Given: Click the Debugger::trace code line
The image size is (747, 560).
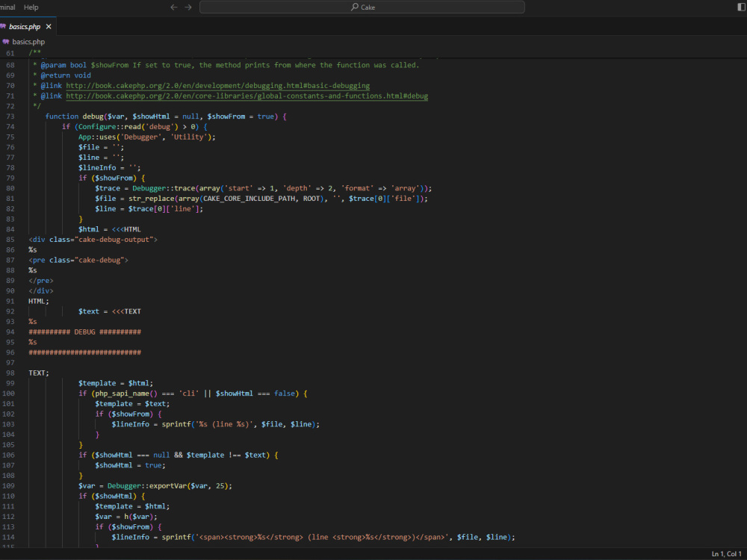Looking at the screenshot, I should (264, 189).
